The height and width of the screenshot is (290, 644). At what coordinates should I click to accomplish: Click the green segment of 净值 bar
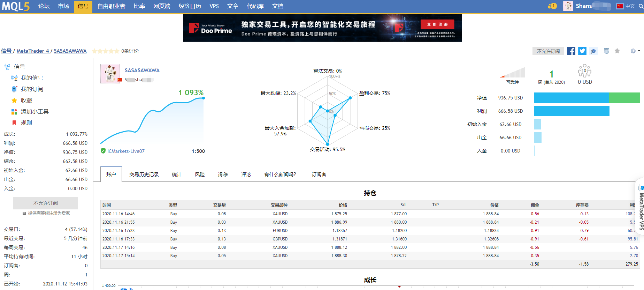pos(624,98)
